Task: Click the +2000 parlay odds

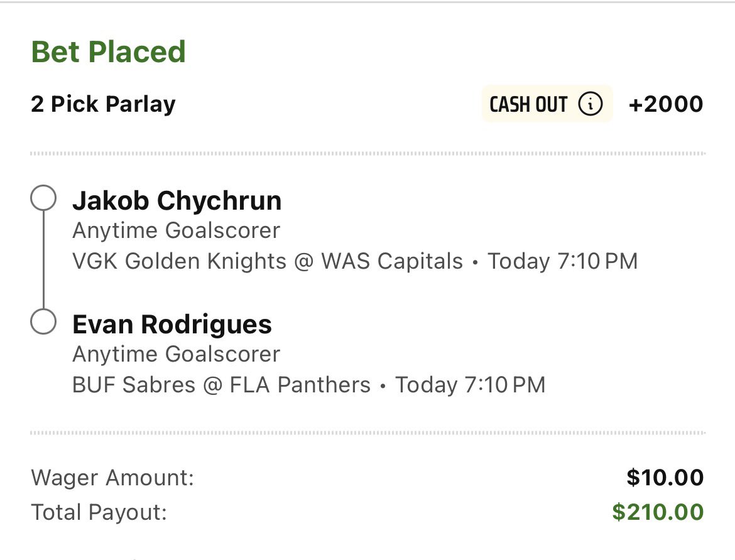Action: point(665,104)
